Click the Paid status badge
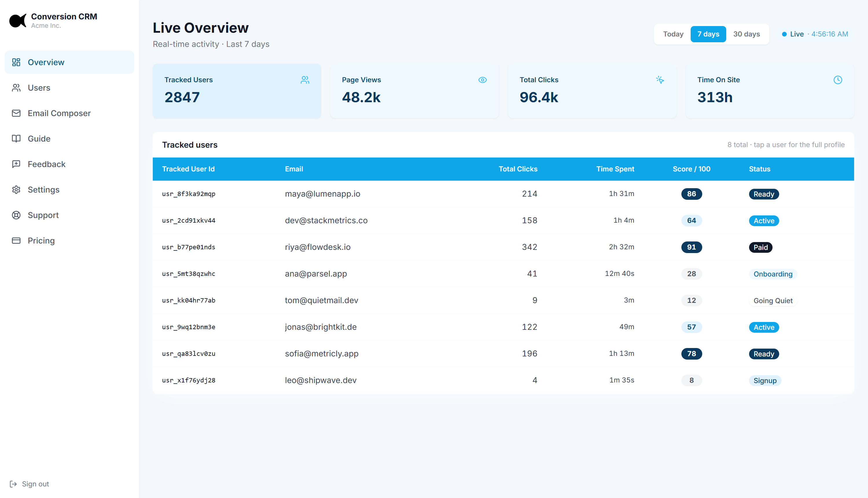 tap(760, 247)
